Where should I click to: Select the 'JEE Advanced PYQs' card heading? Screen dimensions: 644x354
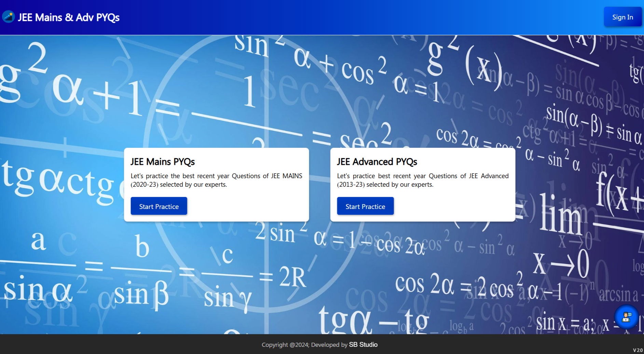coord(377,161)
